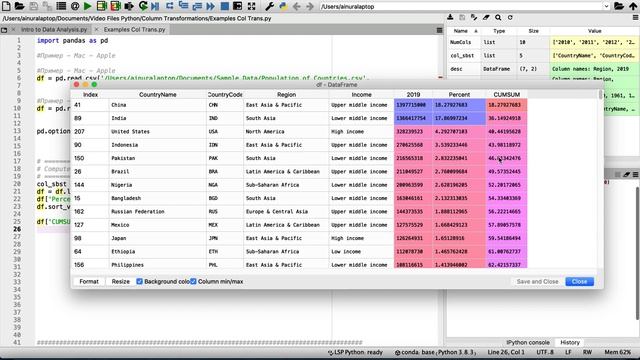Go forward using the right arrow icon
The width and height of the screenshot is (640, 360).
pyautogui.click(x=310, y=6)
